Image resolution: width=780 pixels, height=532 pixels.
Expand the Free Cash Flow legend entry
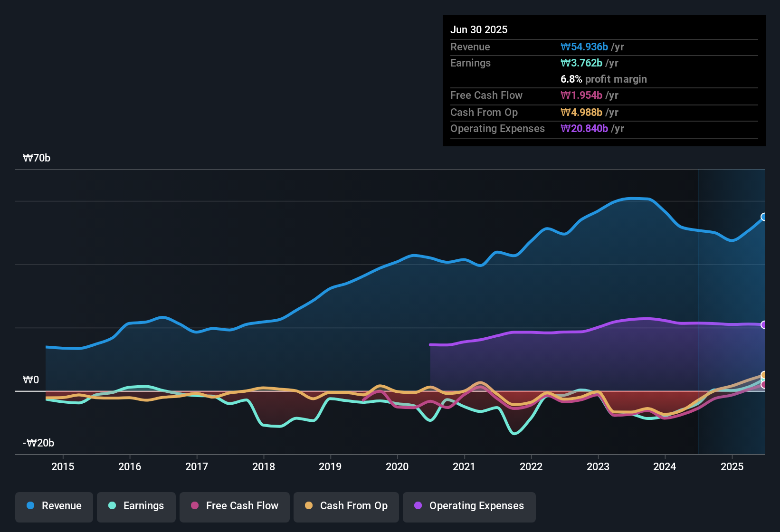[234, 506]
